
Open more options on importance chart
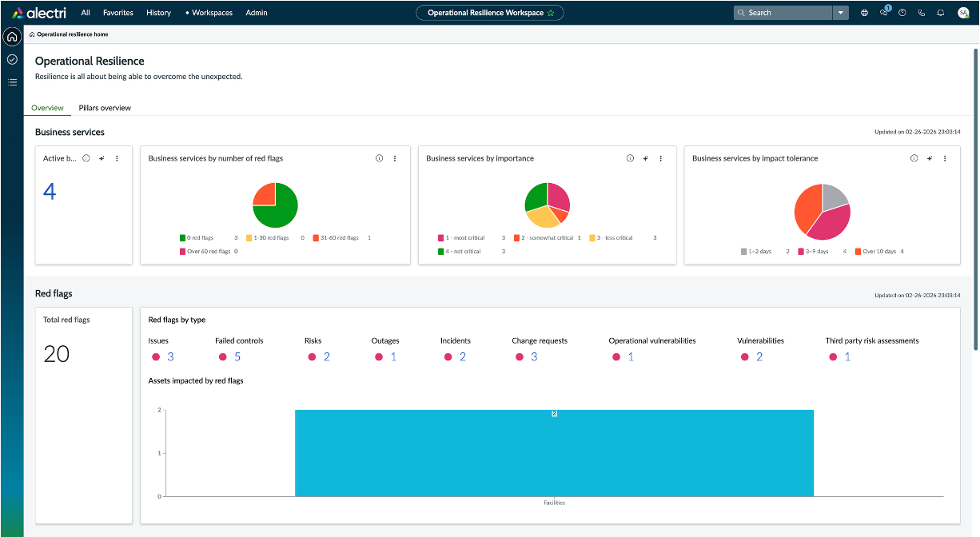(x=660, y=158)
